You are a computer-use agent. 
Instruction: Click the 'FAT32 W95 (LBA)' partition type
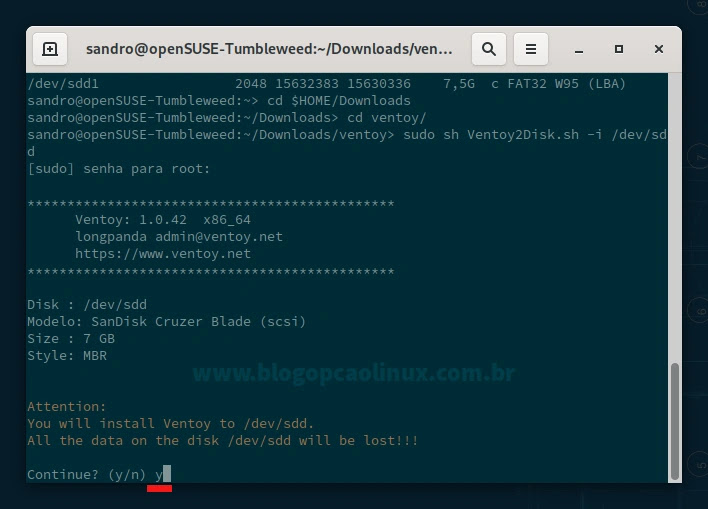point(567,84)
